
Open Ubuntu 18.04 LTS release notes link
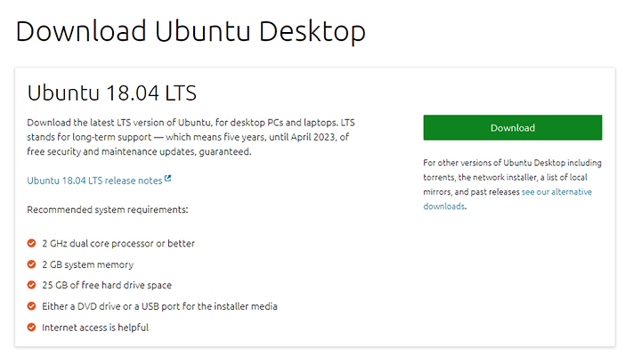(x=94, y=181)
